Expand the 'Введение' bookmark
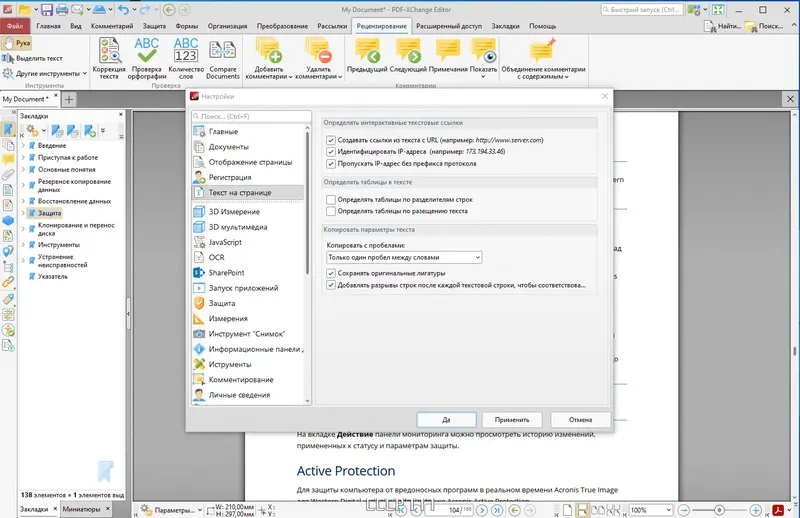This screenshot has width=800, height=518. (x=23, y=145)
